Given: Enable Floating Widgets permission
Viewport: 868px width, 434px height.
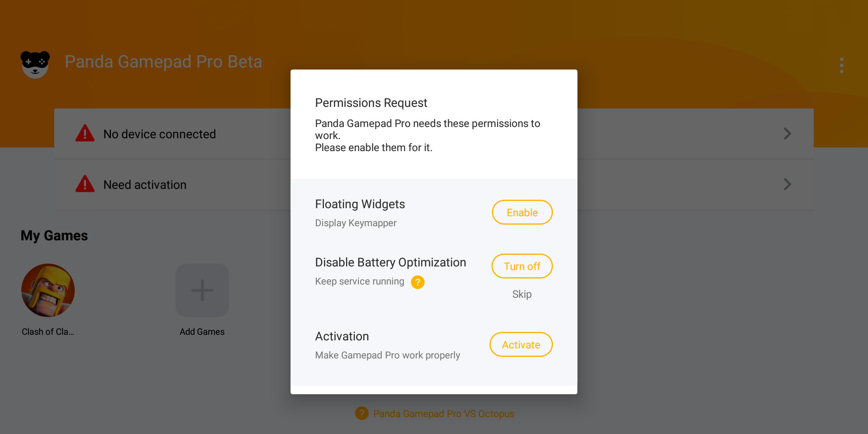Looking at the screenshot, I should [x=522, y=212].
